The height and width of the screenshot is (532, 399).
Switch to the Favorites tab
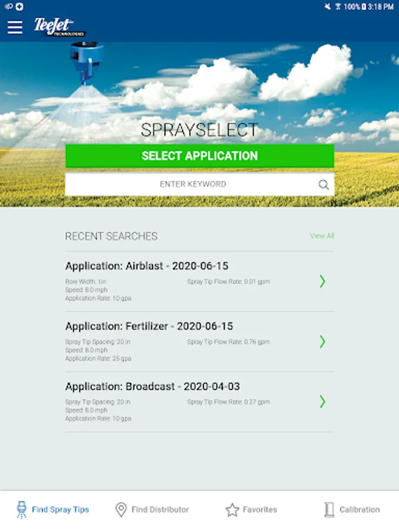coord(251,510)
